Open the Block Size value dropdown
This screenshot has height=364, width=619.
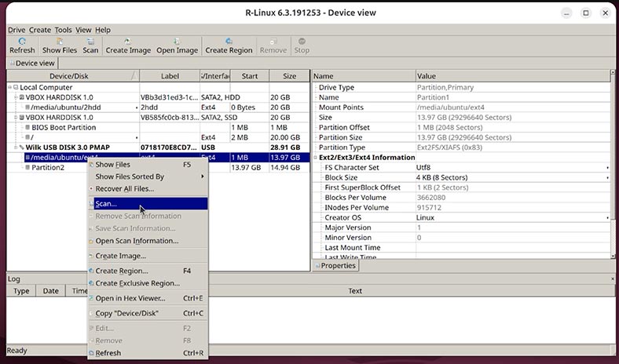[607, 177]
